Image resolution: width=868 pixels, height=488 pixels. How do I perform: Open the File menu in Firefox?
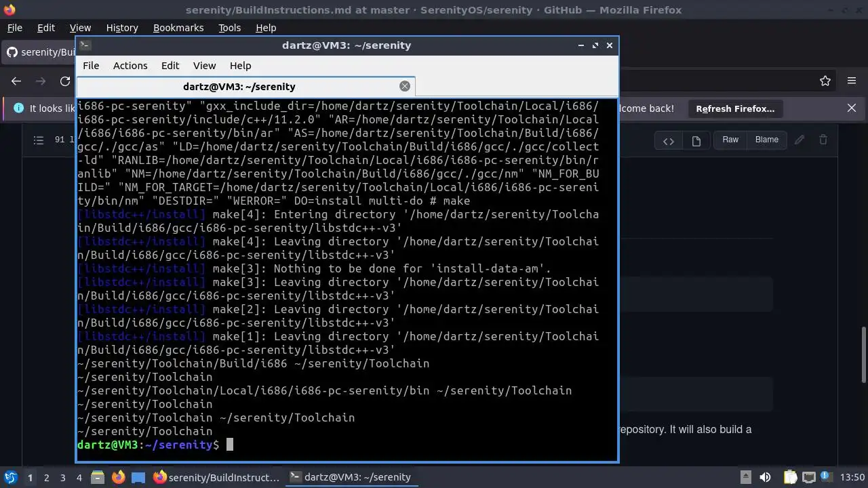[x=14, y=28]
